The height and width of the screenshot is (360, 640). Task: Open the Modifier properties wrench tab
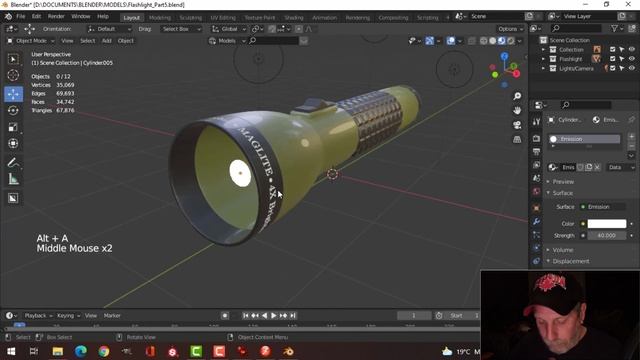click(x=536, y=221)
